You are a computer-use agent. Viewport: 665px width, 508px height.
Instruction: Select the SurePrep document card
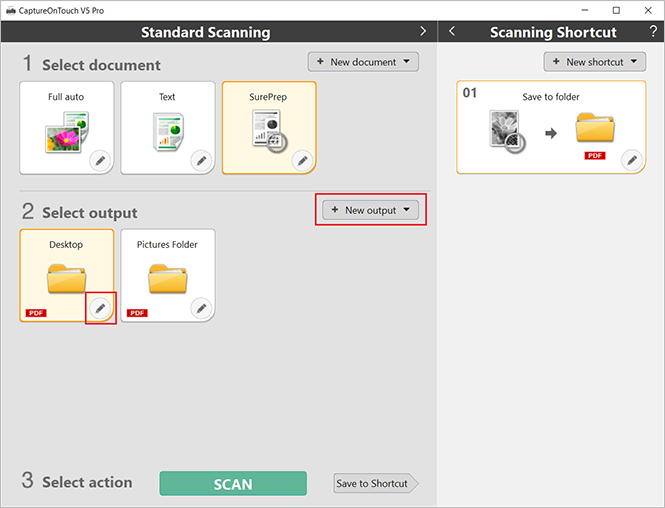[x=269, y=128]
